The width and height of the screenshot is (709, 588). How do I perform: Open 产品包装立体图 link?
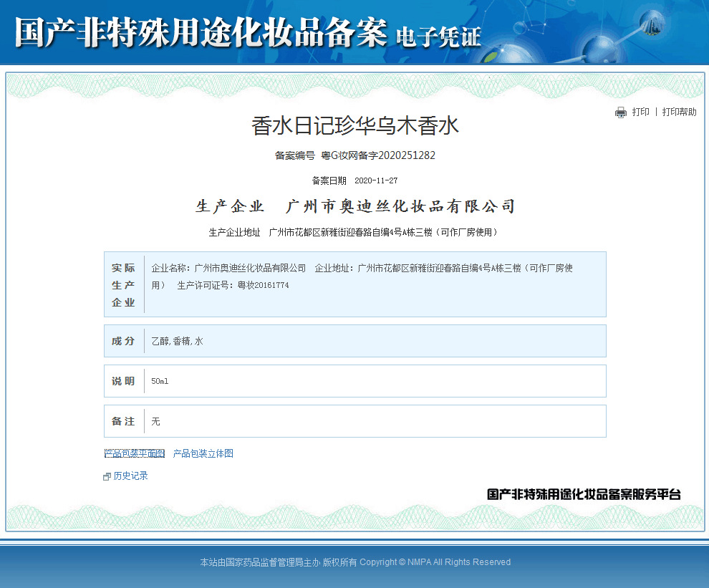pyautogui.click(x=203, y=453)
